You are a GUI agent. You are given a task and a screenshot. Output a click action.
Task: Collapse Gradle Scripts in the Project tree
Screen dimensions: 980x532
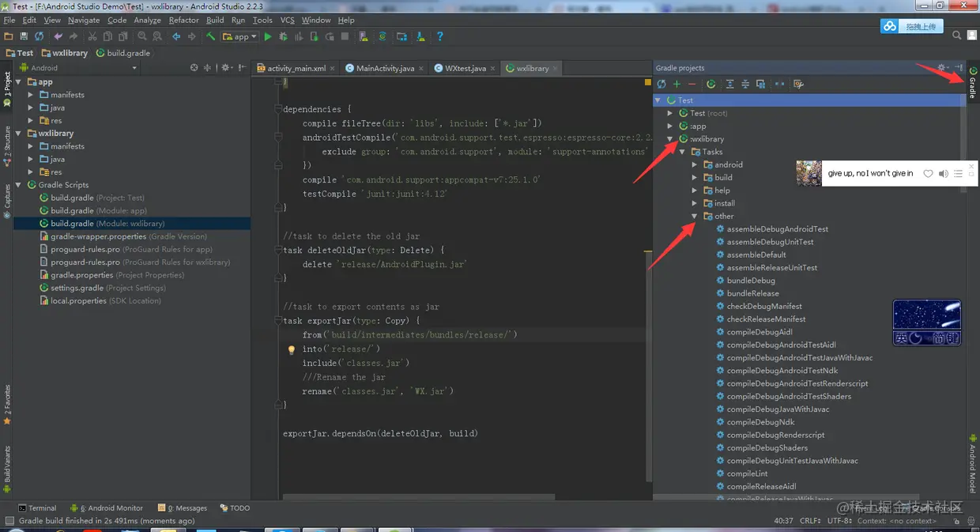(x=19, y=185)
